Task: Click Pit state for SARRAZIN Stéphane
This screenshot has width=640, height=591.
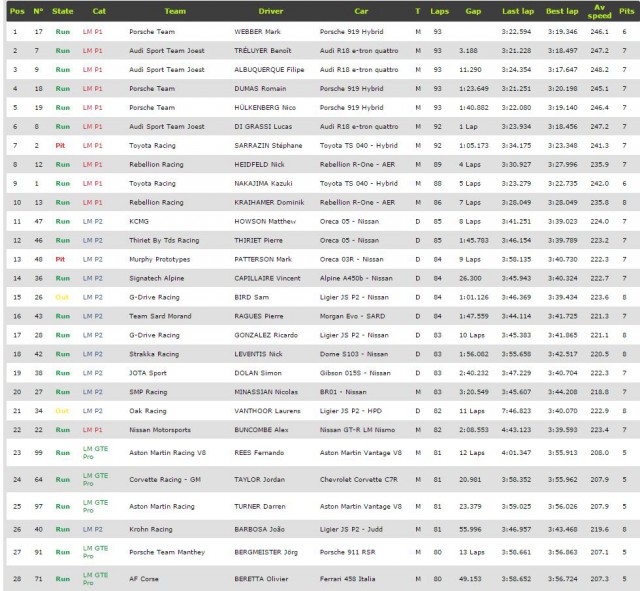Action: (60, 145)
